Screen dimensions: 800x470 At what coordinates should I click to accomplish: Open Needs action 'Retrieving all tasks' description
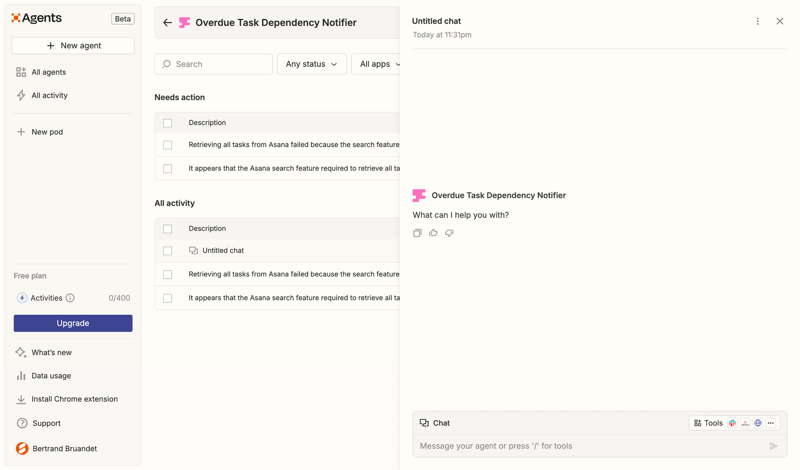294,145
